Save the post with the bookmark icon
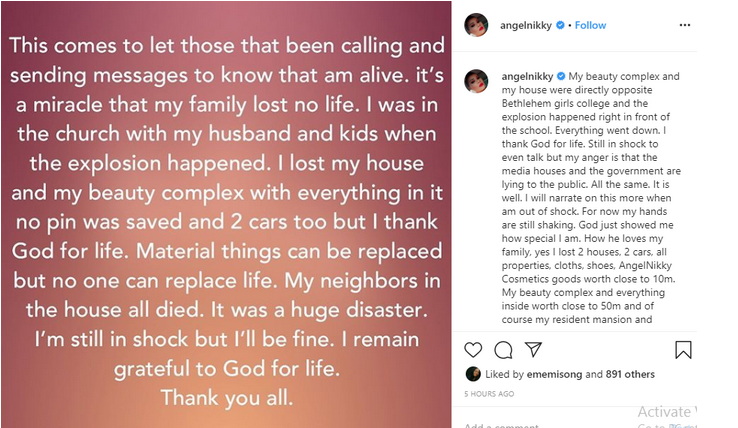The image size is (738, 428). click(x=683, y=350)
